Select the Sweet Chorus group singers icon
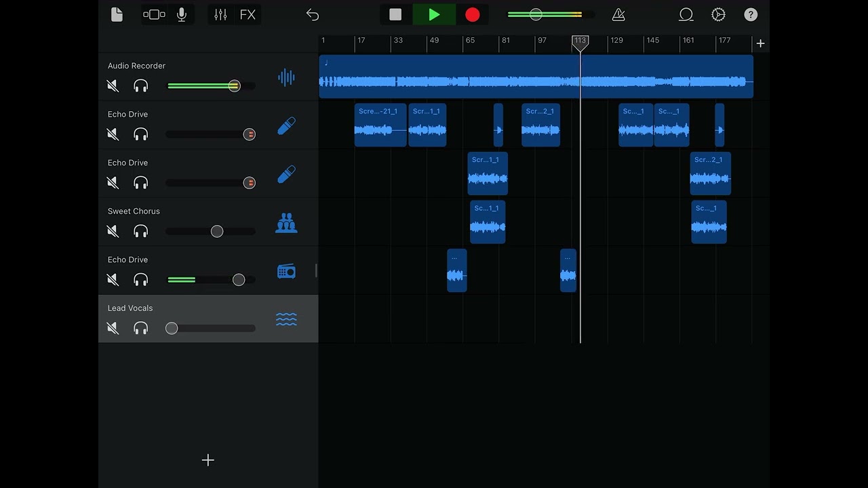The image size is (868, 488). [x=286, y=223]
